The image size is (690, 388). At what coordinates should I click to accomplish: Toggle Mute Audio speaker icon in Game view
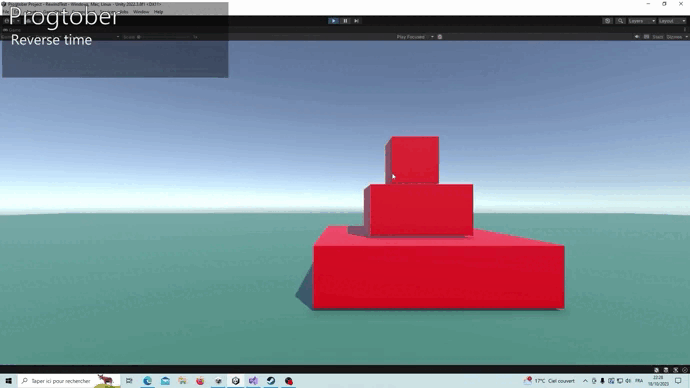point(636,37)
